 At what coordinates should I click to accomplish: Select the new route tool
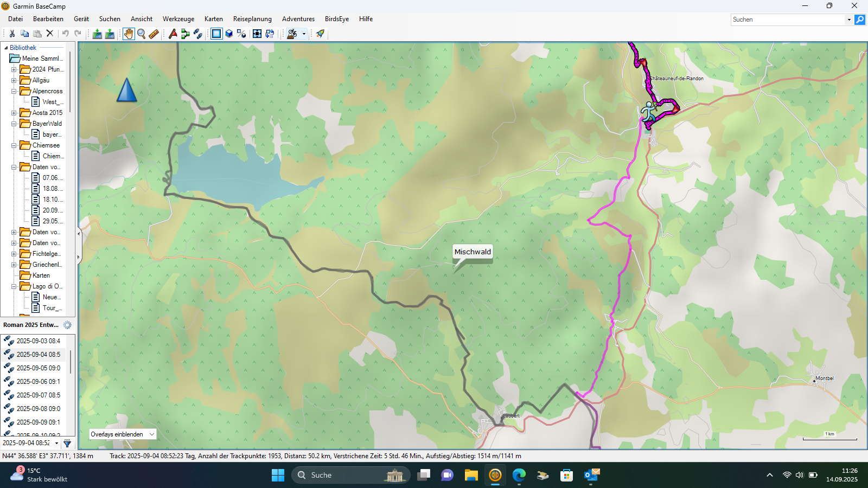point(186,34)
